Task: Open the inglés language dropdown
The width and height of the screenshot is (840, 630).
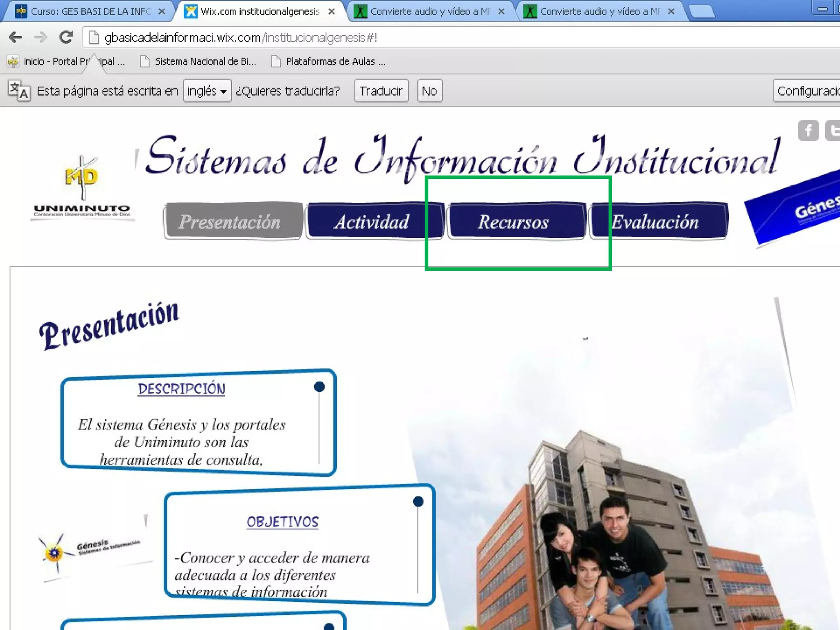Action: tap(207, 91)
